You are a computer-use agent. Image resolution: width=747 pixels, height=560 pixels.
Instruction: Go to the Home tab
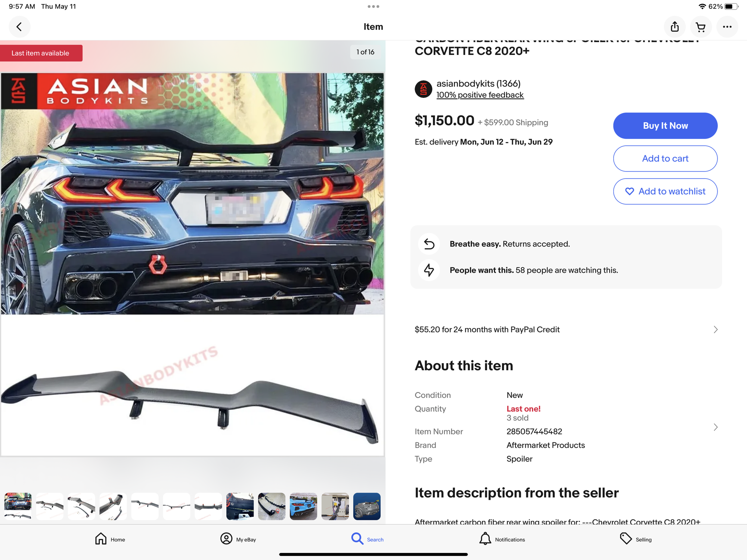(x=110, y=539)
